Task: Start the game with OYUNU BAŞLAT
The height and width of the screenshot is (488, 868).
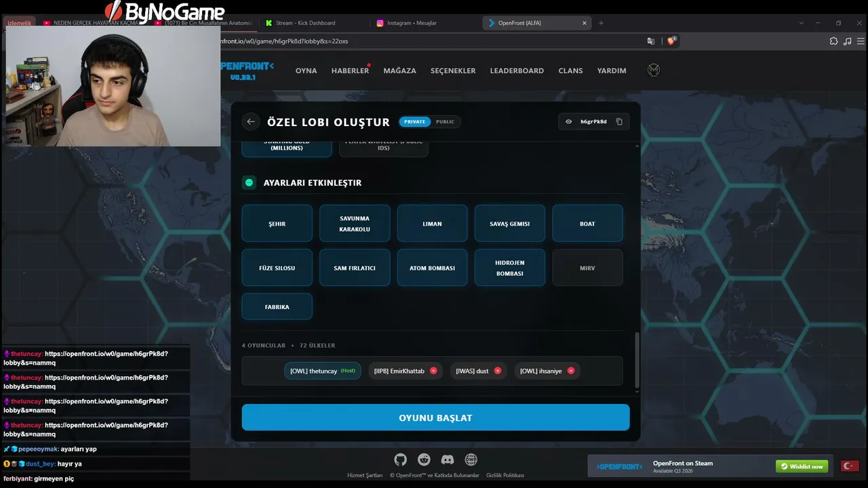Action: (435, 418)
